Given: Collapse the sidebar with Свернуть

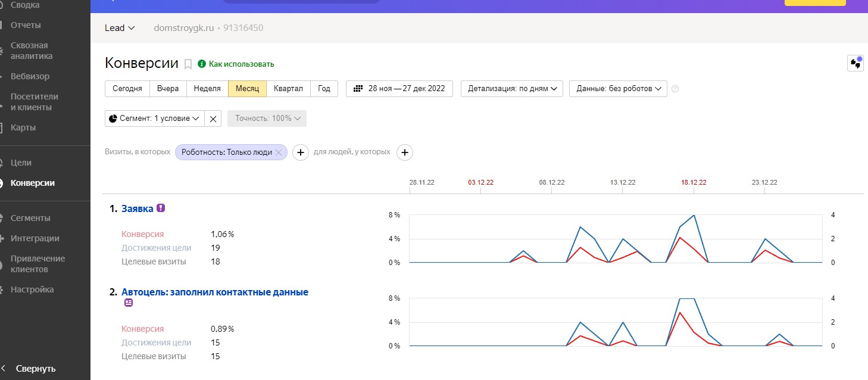Looking at the screenshot, I should tap(36, 368).
